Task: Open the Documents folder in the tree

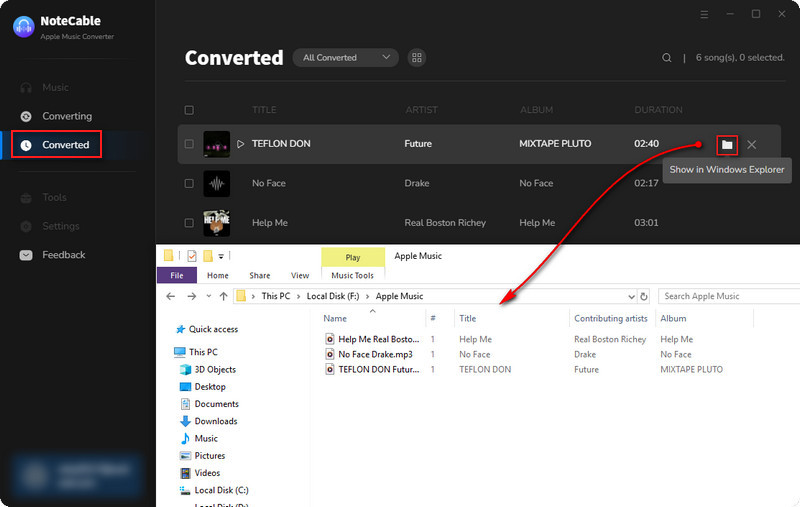Action: point(210,404)
